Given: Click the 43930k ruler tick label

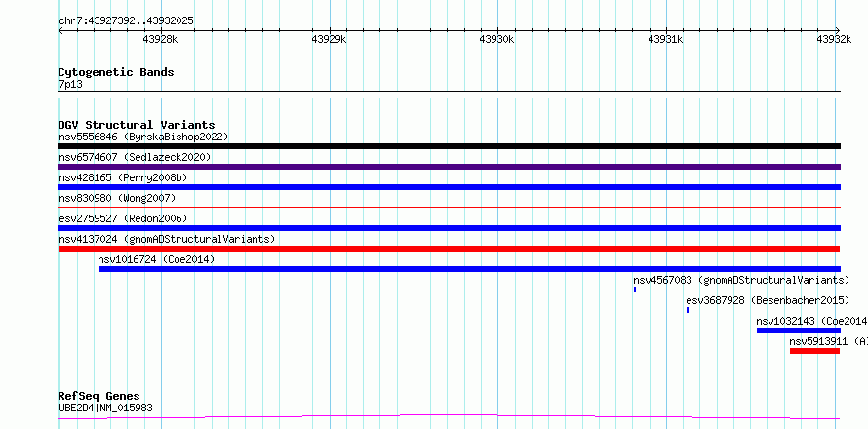Looking at the screenshot, I should pos(496,39).
